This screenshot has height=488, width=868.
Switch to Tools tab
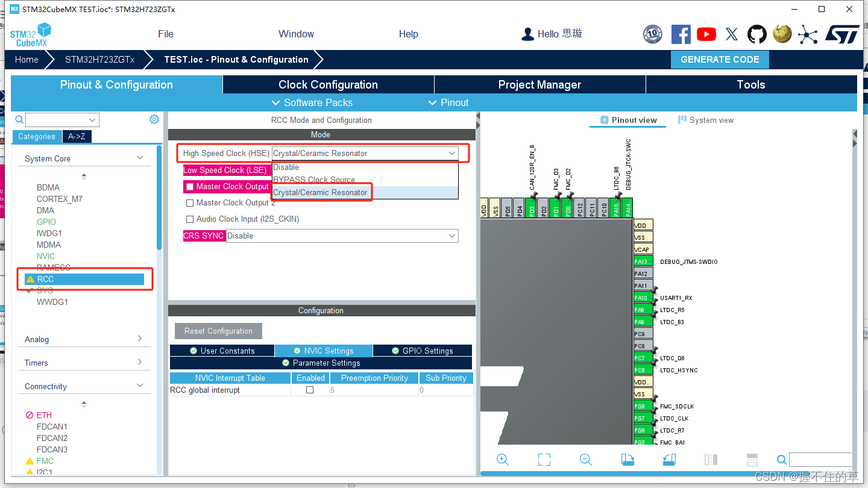751,84
